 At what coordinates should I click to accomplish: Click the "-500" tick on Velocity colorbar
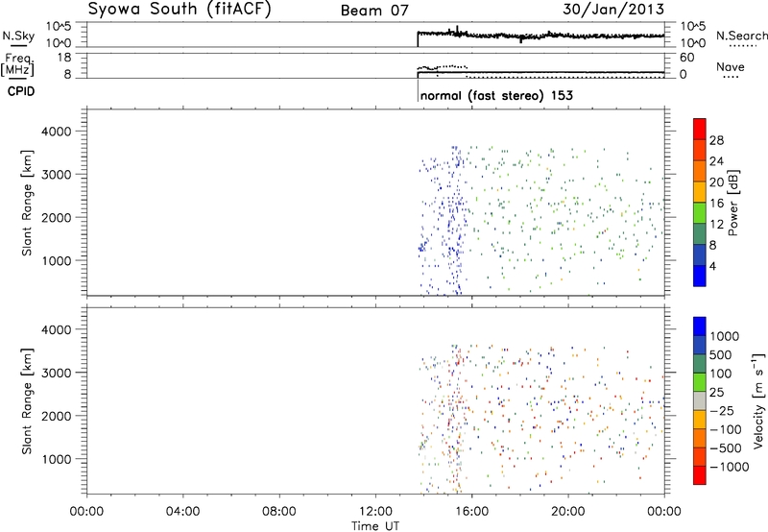pyautogui.click(x=726, y=448)
